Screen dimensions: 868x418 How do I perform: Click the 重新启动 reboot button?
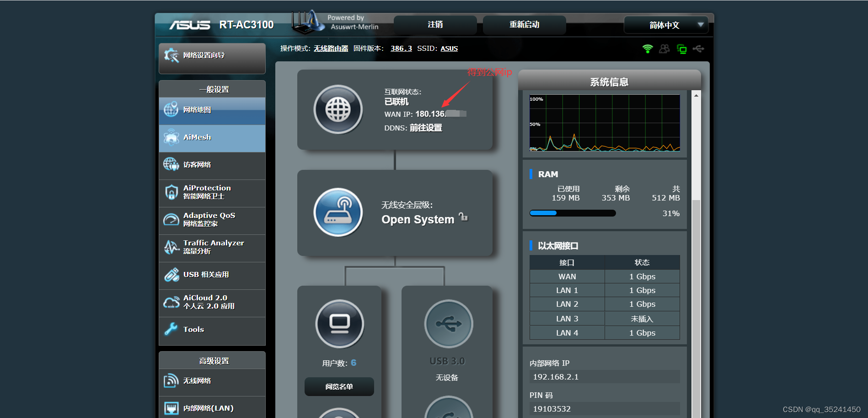[525, 25]
